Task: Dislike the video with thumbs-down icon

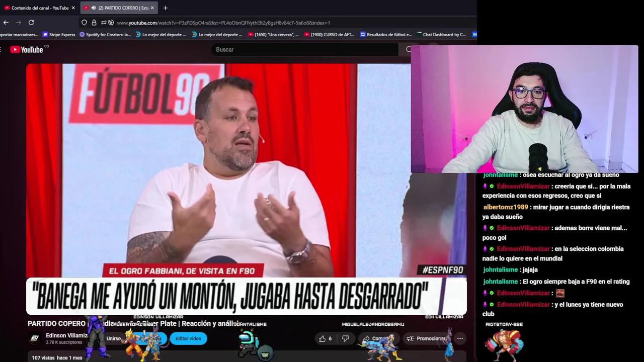Action: [345, 338]
